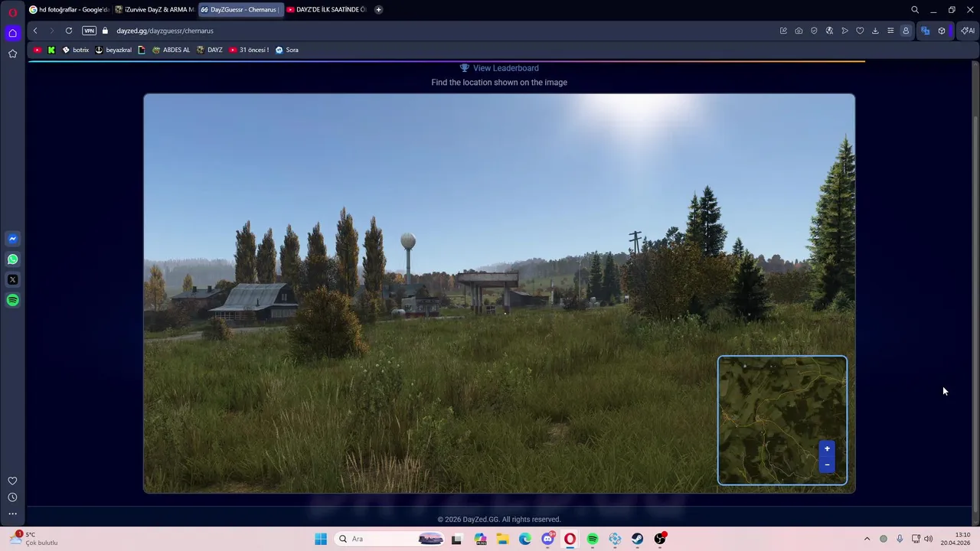Open Messenger in the Opera sidebar
This screenshot has width=980, height=551.
12,239
